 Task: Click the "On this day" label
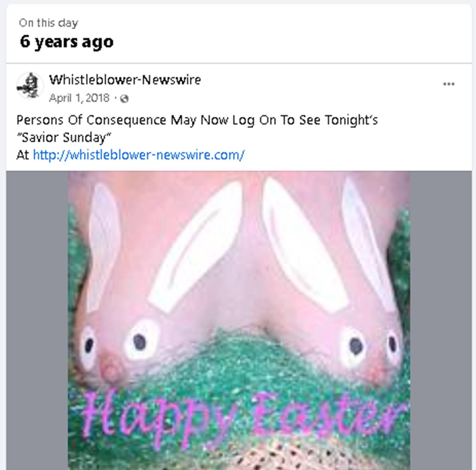coord(48,23)
